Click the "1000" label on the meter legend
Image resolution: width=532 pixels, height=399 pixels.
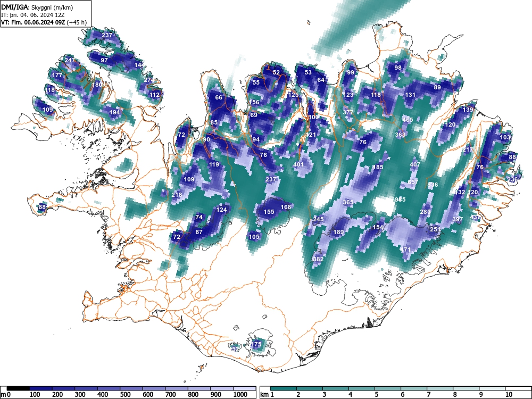[x=240, y=395]
